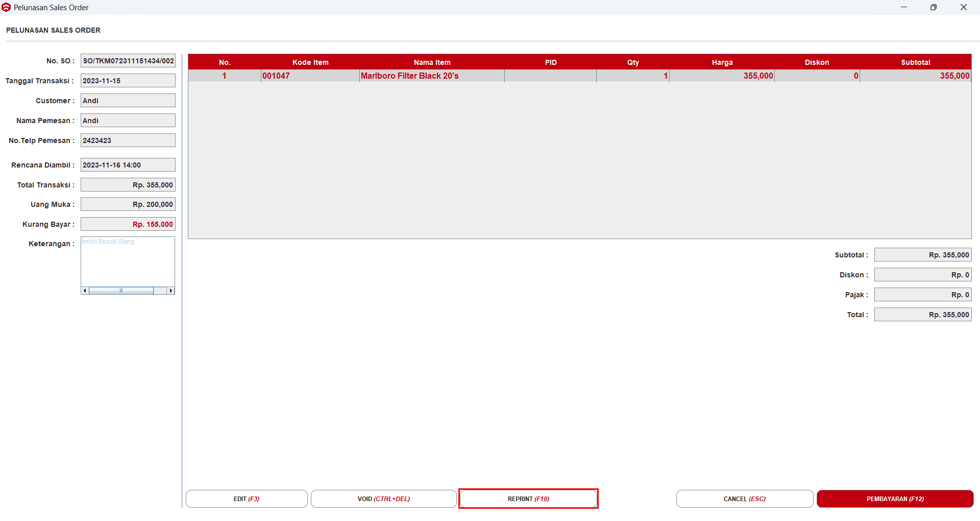Screen dimensions: 980x521
Task: Click the REPRINT (F10) button
Action: [528, 499]
